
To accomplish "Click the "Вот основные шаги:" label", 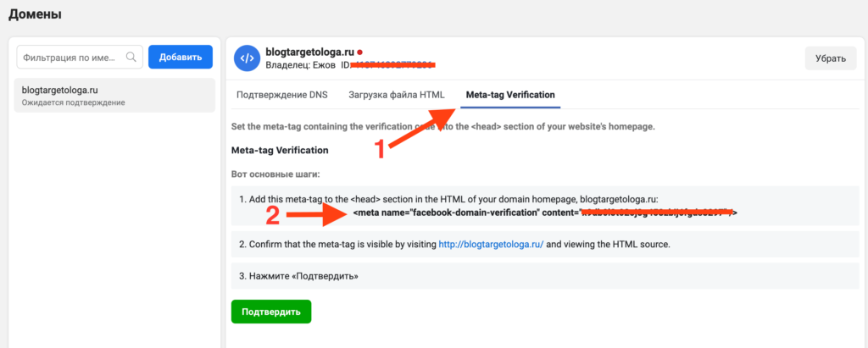I will 273,174.
